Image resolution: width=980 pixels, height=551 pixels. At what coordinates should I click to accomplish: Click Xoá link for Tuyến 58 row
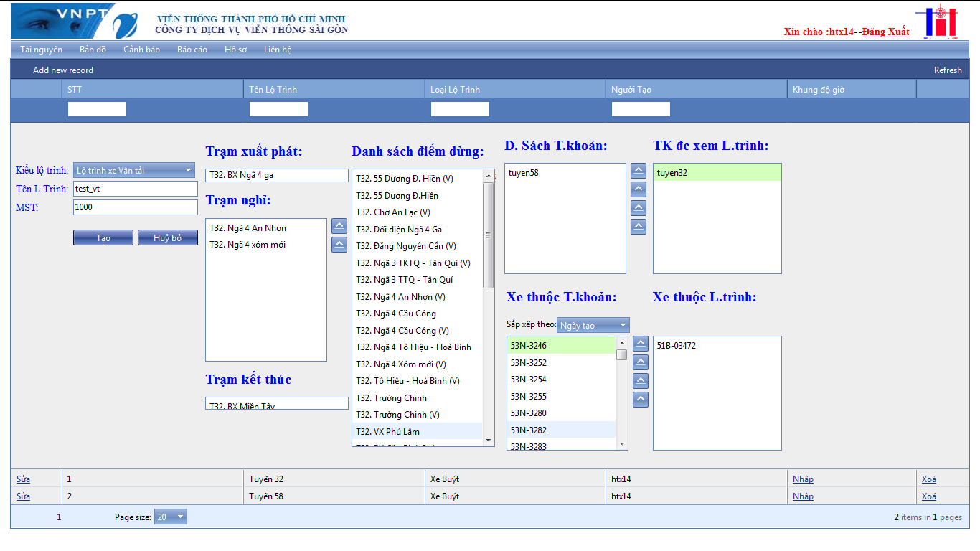[928, 496]
